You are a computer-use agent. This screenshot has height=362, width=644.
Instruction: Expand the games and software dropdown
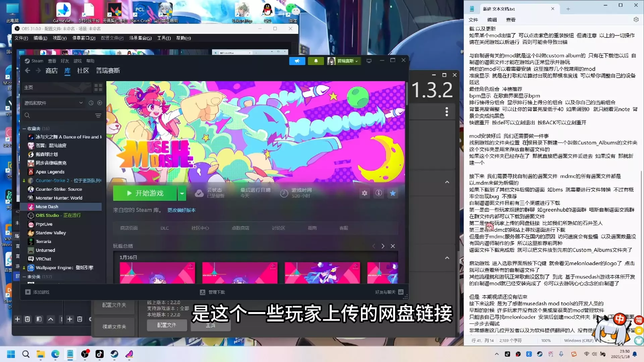(x=81, y=103)
